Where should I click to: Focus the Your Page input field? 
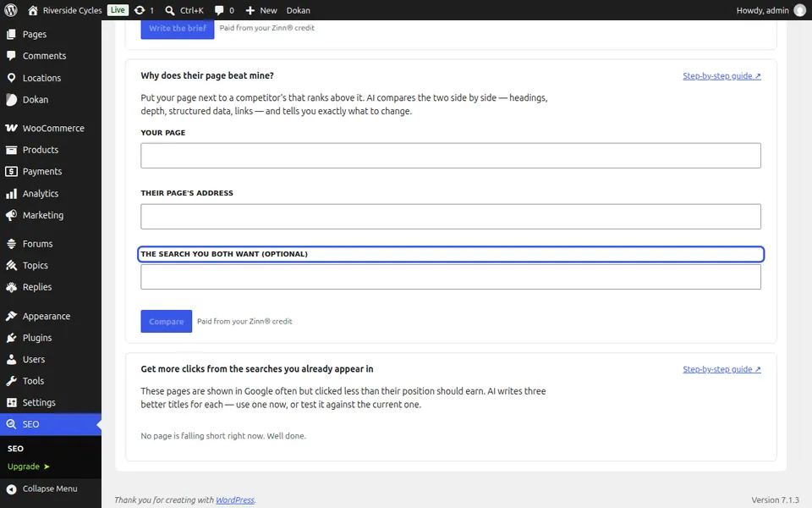451,156
